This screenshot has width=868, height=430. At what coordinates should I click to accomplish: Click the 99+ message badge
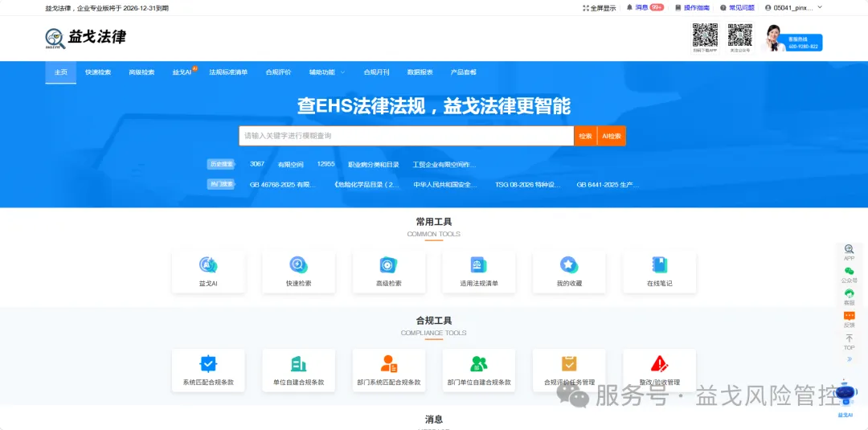point(657,7)
